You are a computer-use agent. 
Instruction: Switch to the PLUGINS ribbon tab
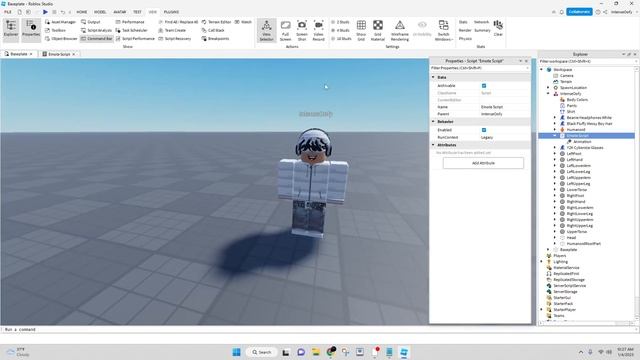[171, 12]
